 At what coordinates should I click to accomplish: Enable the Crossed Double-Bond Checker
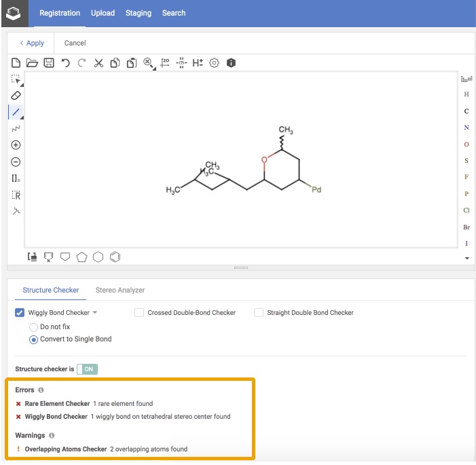139,313
